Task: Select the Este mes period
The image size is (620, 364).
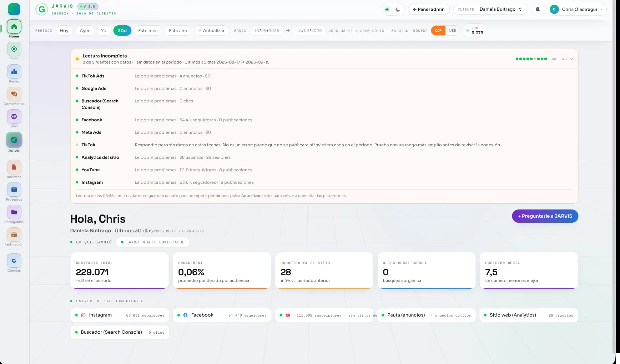Action: coord(148,31)
